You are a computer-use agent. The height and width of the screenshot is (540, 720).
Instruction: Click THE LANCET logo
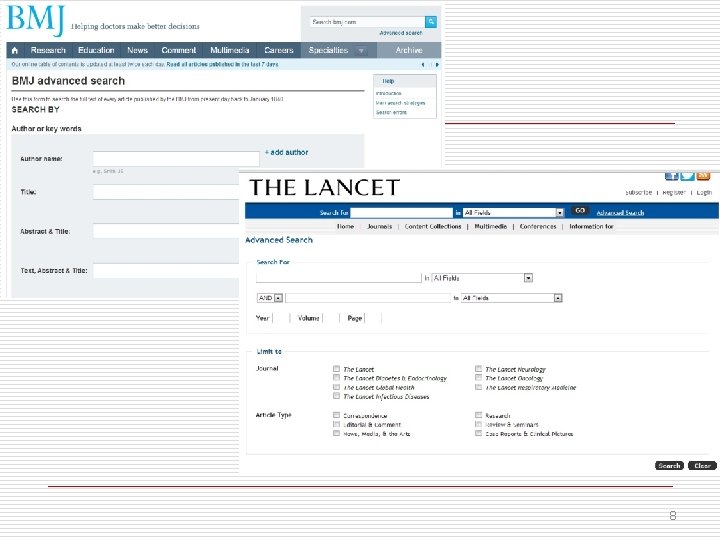[x=324, y=187]
